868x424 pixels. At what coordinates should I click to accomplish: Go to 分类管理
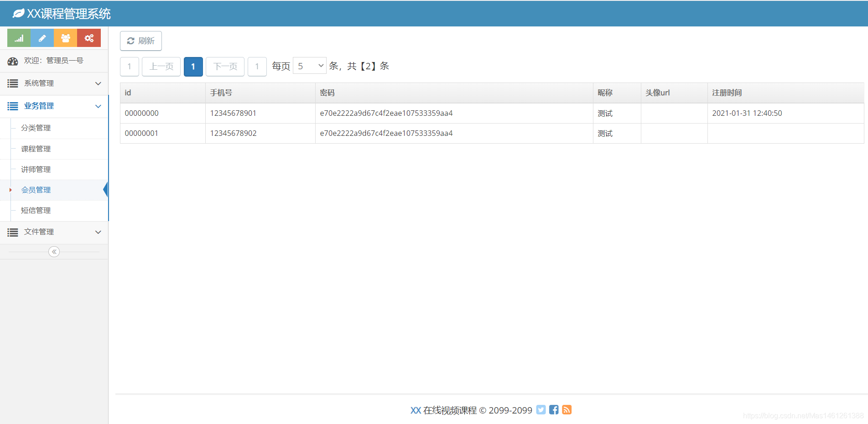[x=36, y=128]
